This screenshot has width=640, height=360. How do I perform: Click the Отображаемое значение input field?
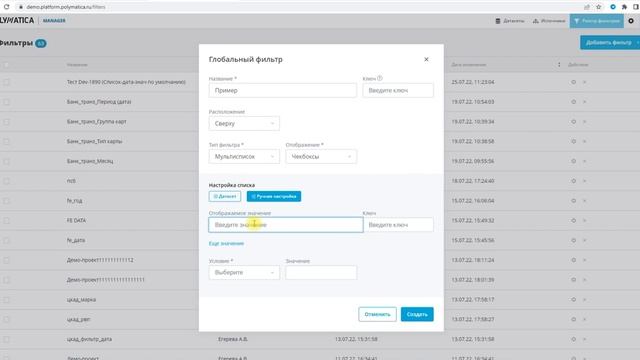286,225
